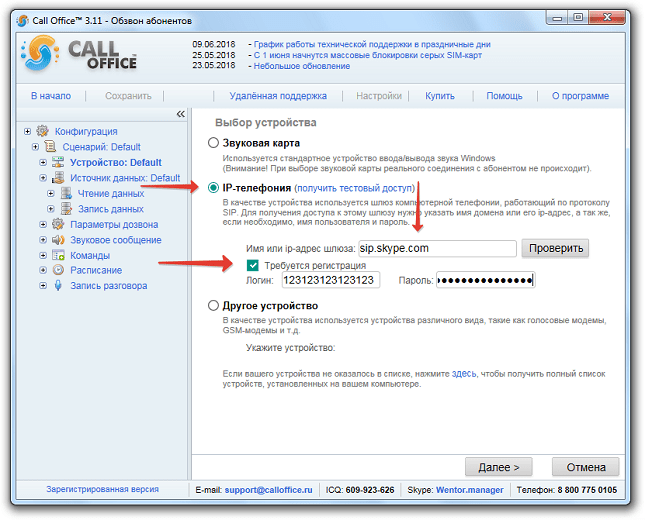Click the Зарегистрированная версия status link
Screen dimensions: 645x520
102,489
